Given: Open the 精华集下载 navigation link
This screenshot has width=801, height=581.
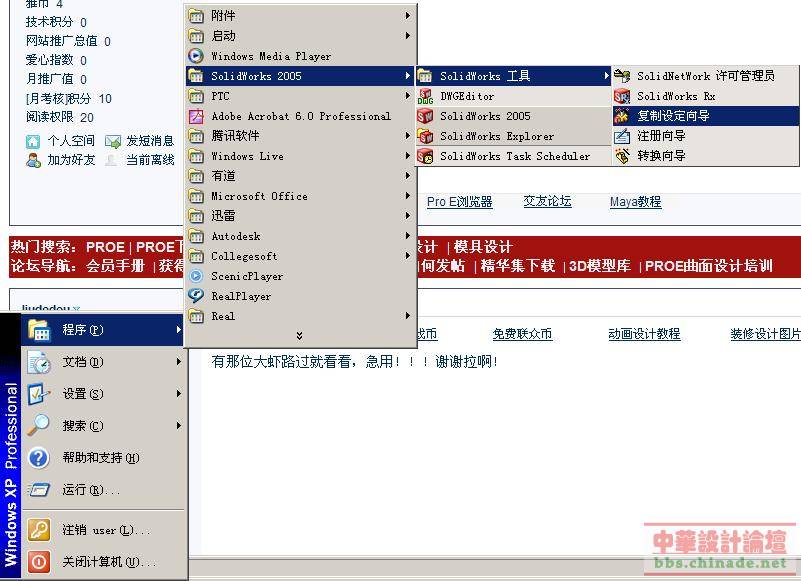Looking at the screenshot, I should tap(517, 266).
